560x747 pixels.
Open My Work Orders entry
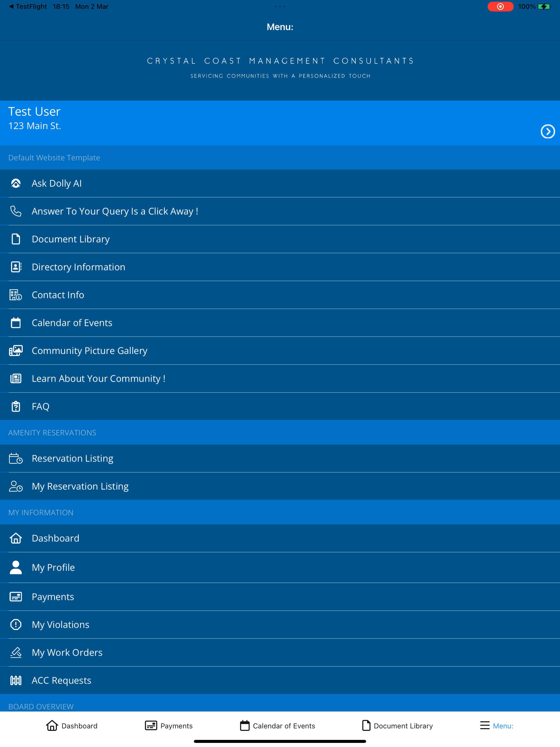click(280, 652)
